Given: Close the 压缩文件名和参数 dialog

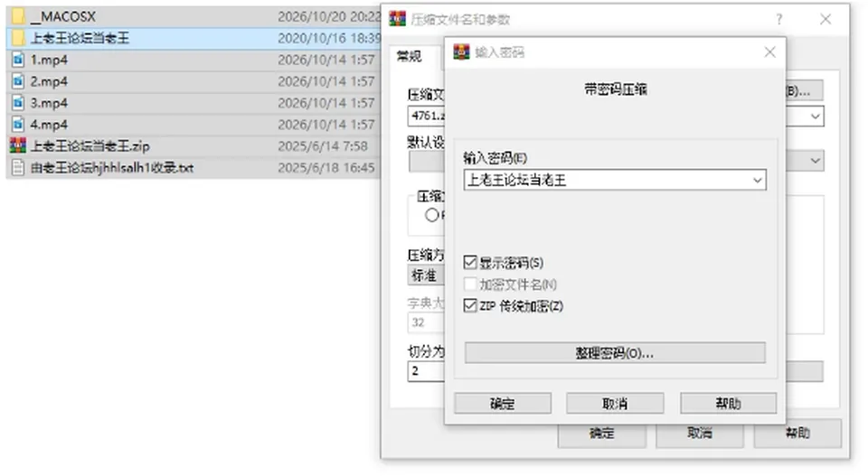Looking at the screenshot, I should coord(826,19).
